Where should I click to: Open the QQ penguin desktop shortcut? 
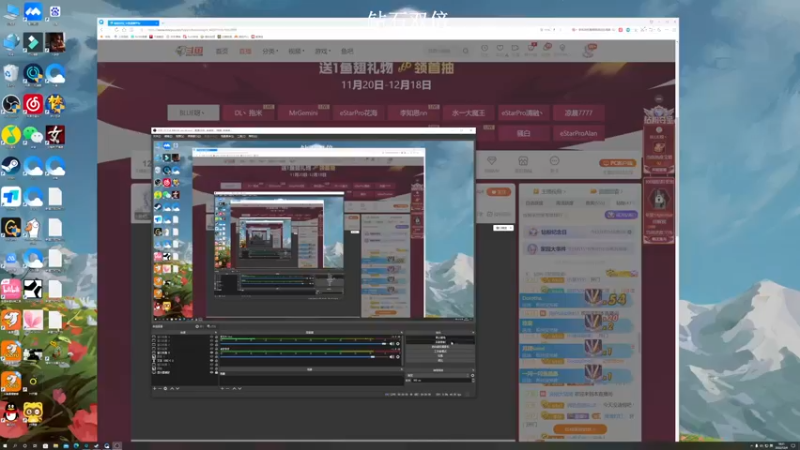coord(11,412)
